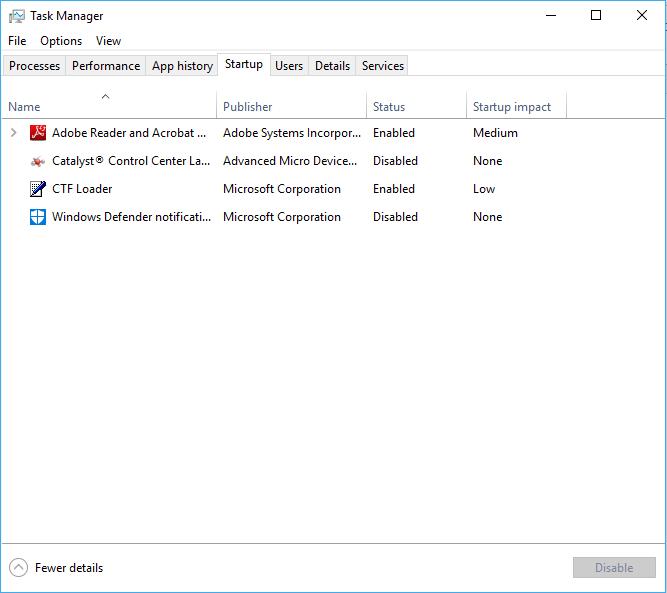
Task: Select the 'Adobe Reader and Acrobat ...' row name
Action: pos(129,133)
